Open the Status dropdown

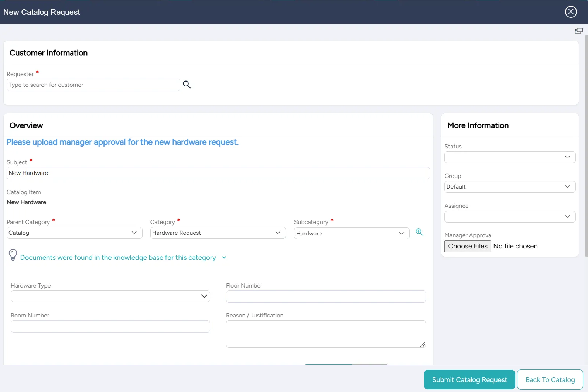point(510,157)
